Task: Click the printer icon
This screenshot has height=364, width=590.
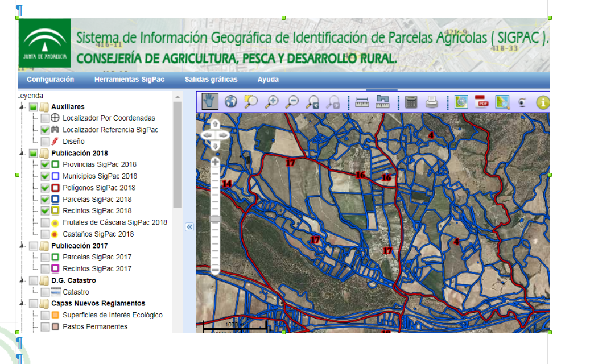Action: tap(432, 102)
